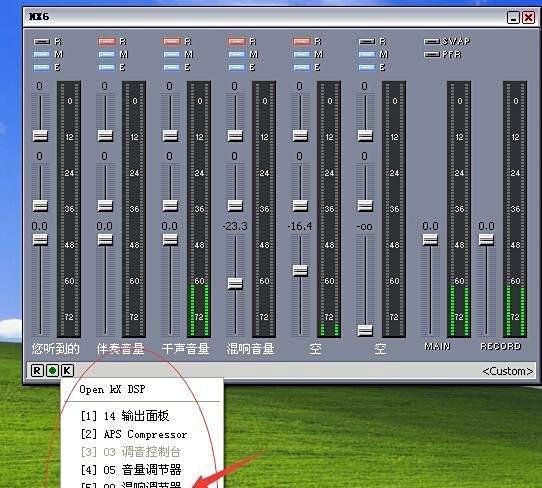Image resolution: width=542 pixels, height=488 pixels.
Task: Click the -23.3 level value
Action: (235, 226)
